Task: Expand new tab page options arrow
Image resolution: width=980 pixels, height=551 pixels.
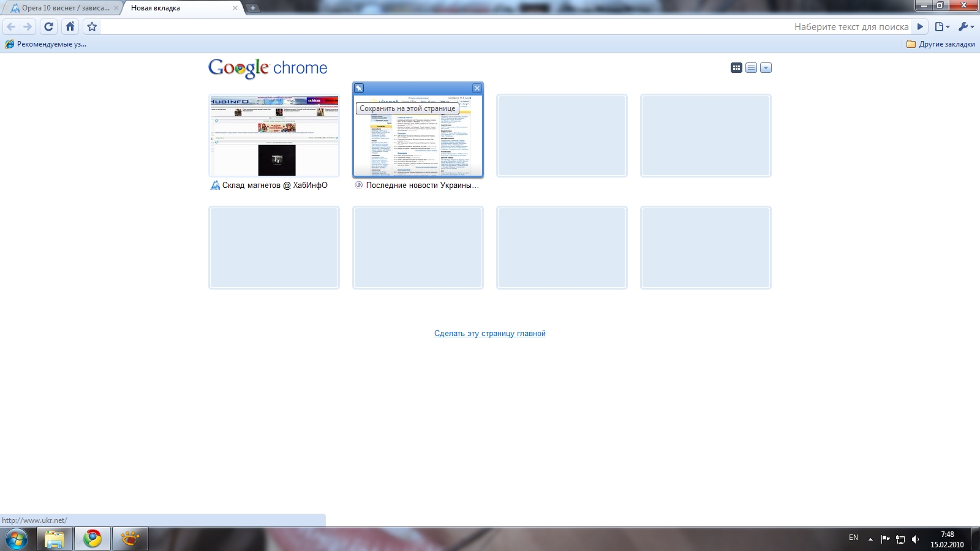Action: tap(766, 67)
